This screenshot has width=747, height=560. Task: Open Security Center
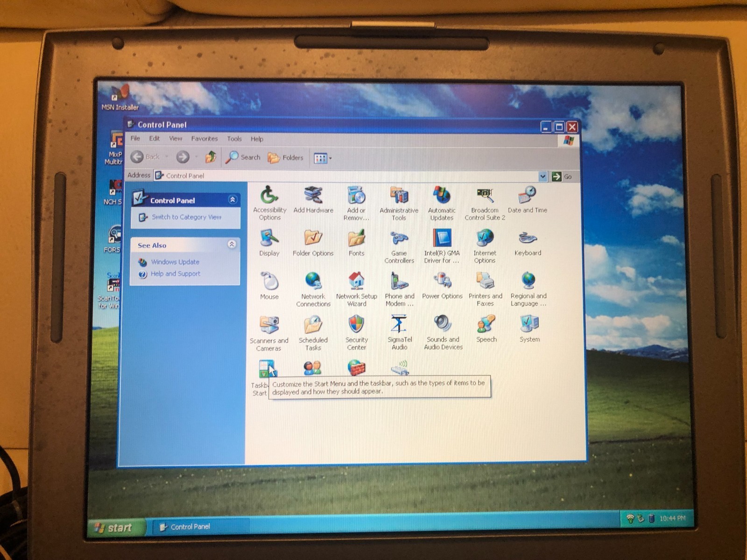tap(356, 333)
